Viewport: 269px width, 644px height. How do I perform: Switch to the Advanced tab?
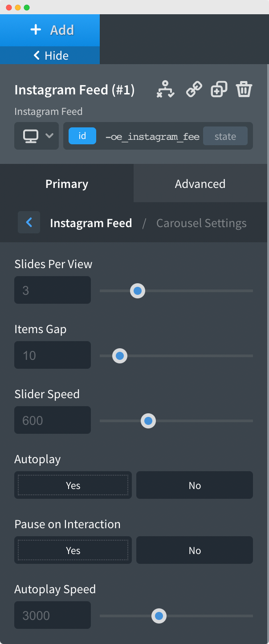click(x=200, y=183)
